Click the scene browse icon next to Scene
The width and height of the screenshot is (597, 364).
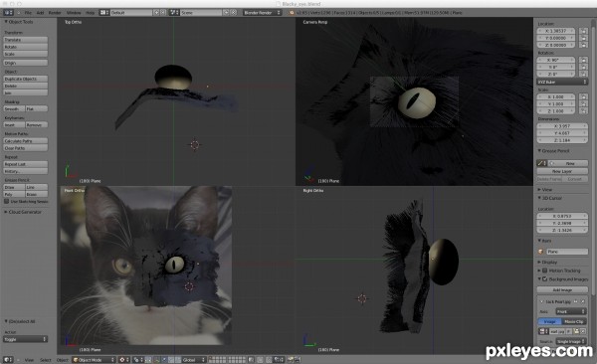(174, 13)
